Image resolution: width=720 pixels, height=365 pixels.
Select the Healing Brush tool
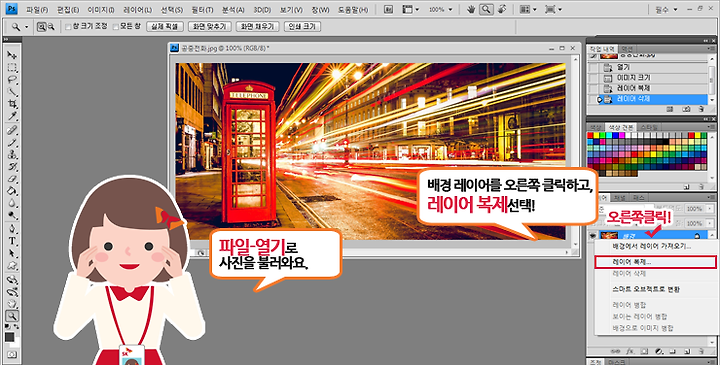12,130
